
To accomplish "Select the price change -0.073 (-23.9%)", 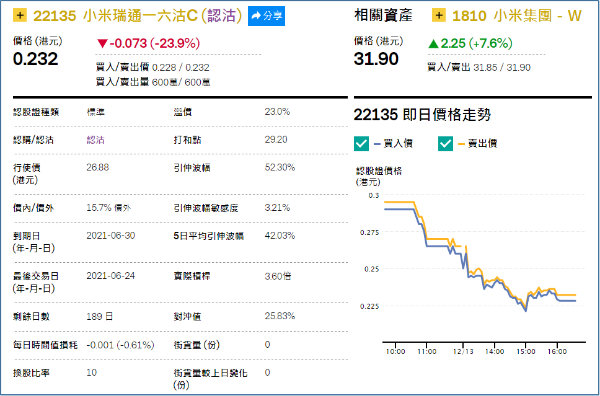I will tap(148, 43).
